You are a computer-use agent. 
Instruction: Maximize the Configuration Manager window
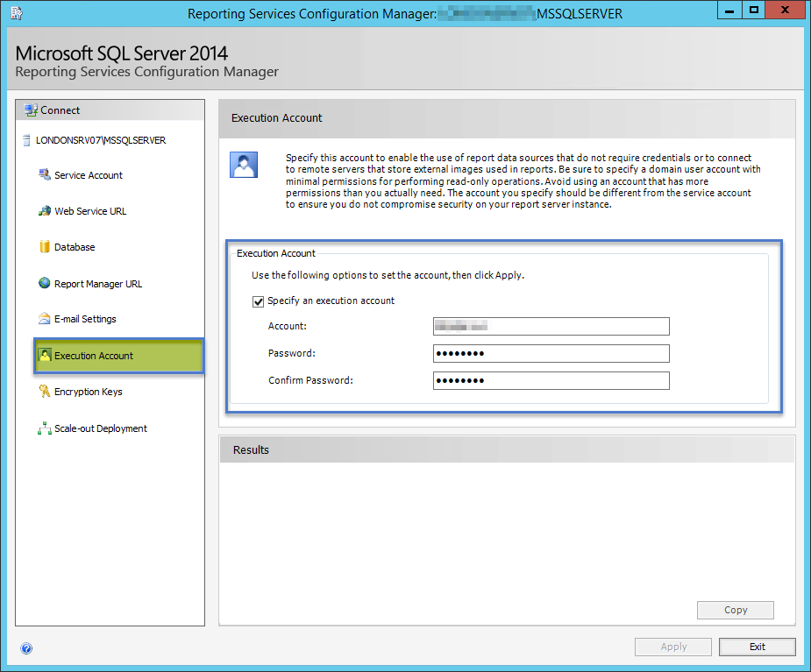754,11
